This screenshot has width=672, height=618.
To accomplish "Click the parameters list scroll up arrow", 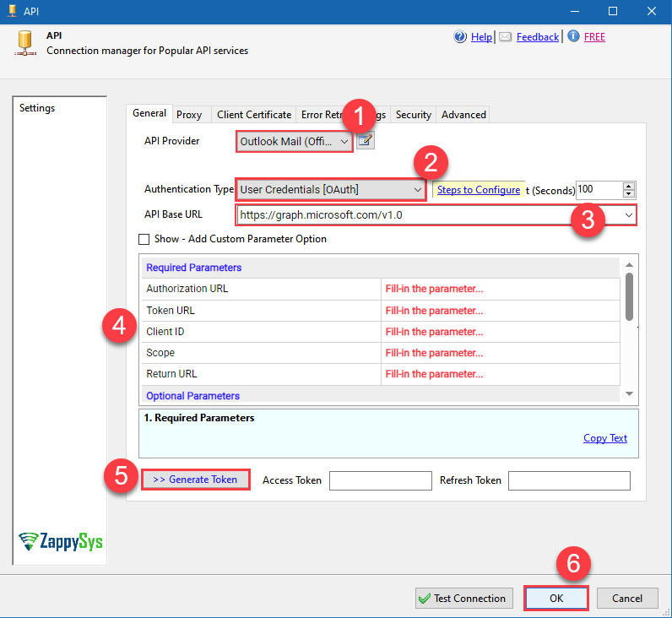I will click(629, 265).
